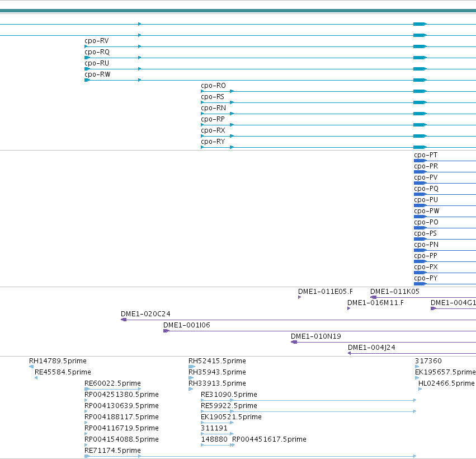
Task: Select the cpo-RO transcript label
Action: pos(213,86)
